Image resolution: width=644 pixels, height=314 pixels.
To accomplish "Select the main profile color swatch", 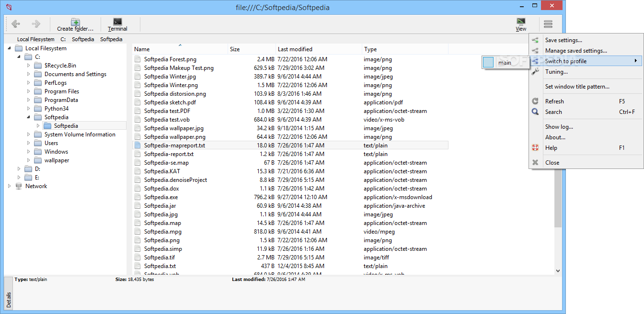I will (x=488, y=62).
